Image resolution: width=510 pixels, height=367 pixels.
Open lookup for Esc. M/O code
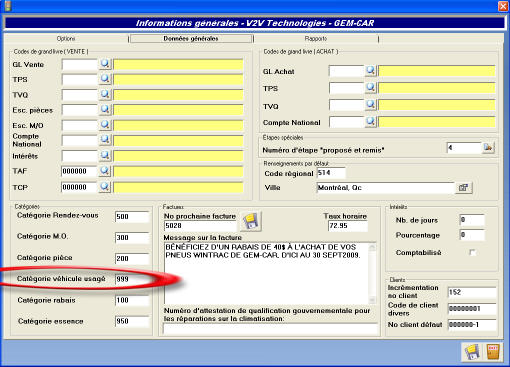tap(105, 125)
